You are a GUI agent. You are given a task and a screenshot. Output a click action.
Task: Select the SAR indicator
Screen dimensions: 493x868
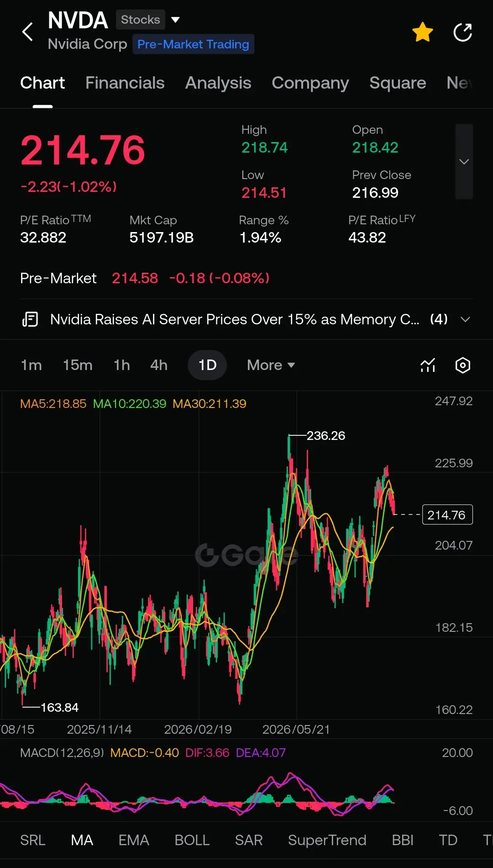(249, 840)
